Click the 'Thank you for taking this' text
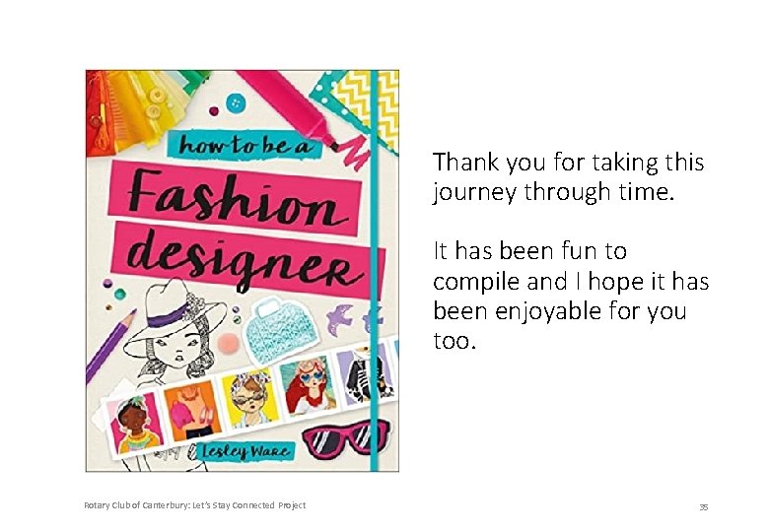Viewport: 769px width, 532px height. pos(569,163)
